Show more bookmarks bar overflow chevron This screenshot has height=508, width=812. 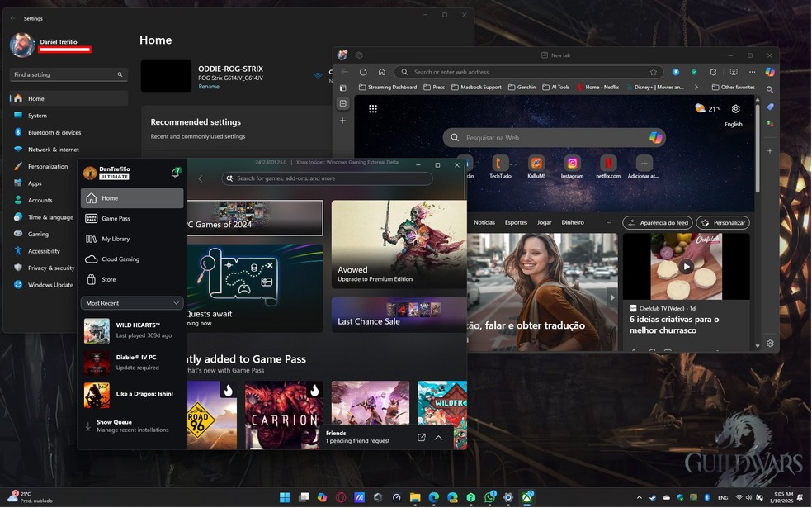(x=696, y=87)
